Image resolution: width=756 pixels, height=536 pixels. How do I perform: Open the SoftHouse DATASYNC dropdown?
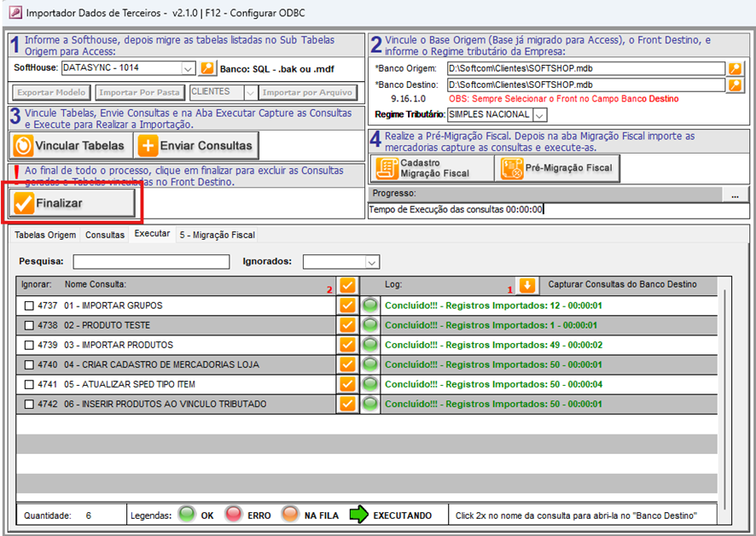(x=189, y=68)
